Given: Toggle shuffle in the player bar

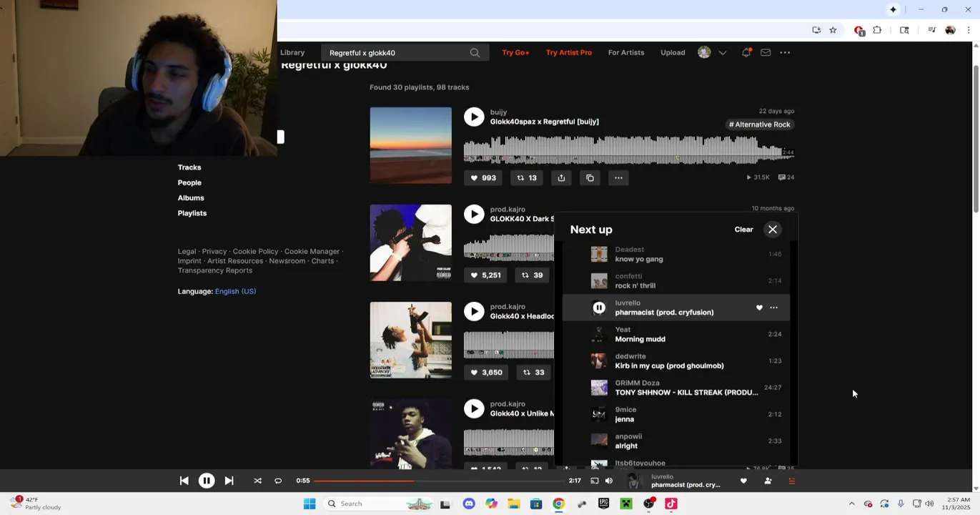Looking at the screenshot, I should coord(257,481).
